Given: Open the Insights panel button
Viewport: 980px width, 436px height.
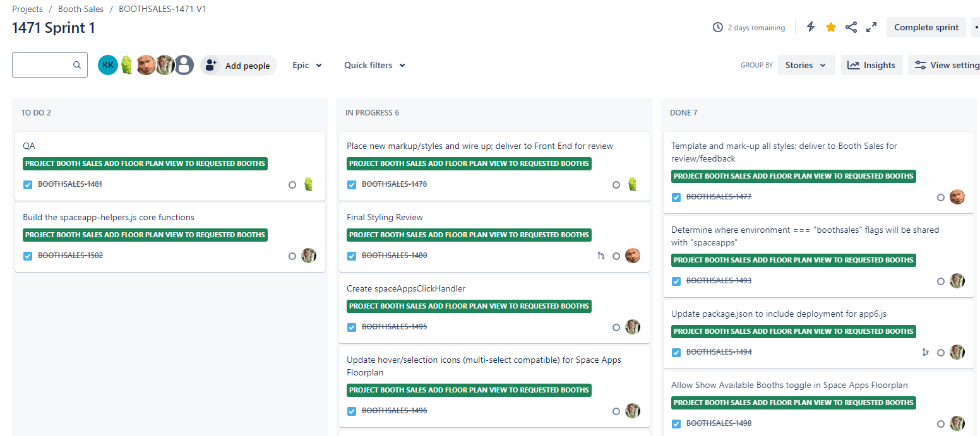Looking at the screenshot, I should (871, 65).
